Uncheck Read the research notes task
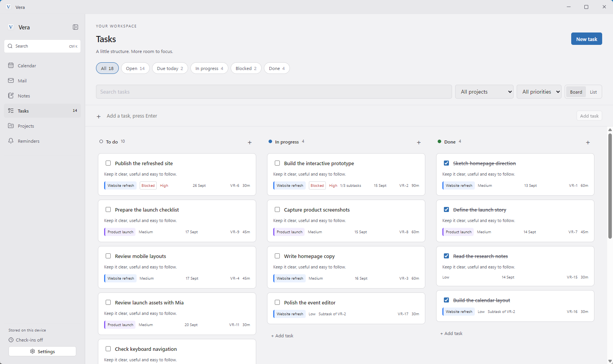 [x=447, y=256]
